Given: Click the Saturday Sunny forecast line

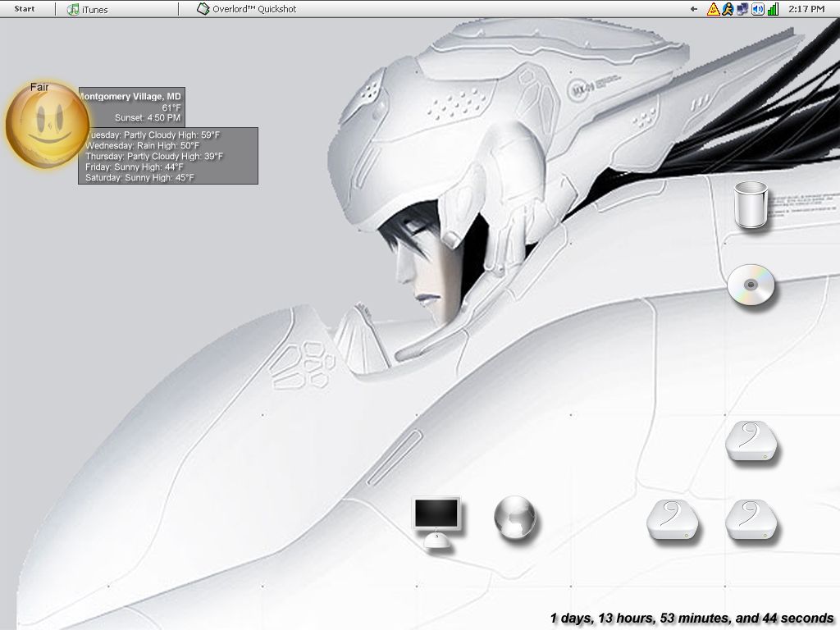Looking at the screenshot, I should point(139,177).
